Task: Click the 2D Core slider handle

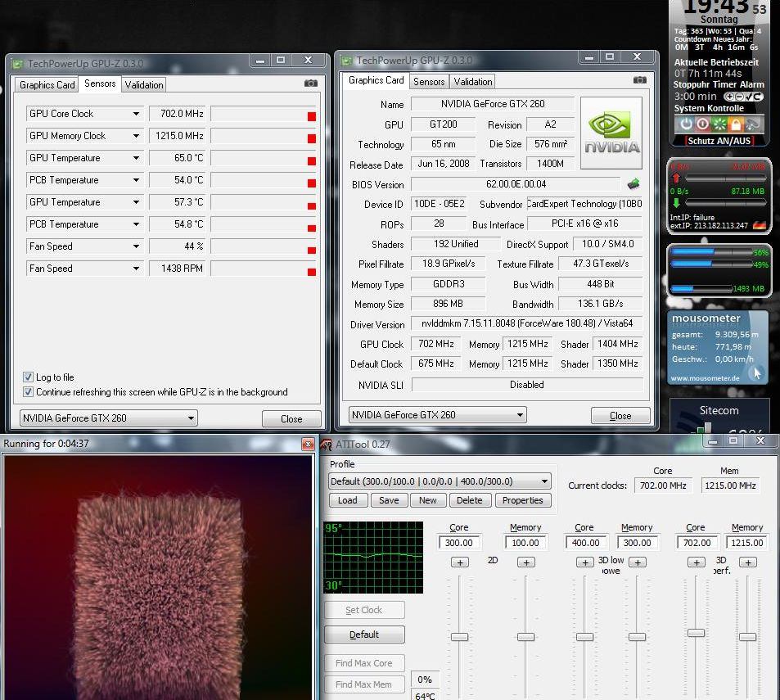Action: click(459, 637)
